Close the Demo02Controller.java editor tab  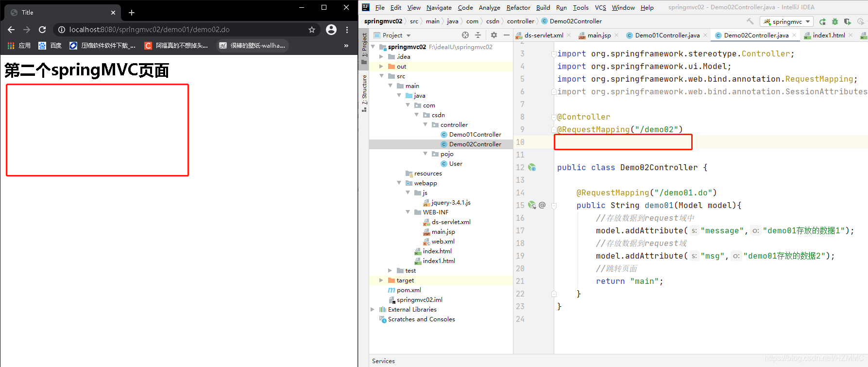[x=794, y=35]
